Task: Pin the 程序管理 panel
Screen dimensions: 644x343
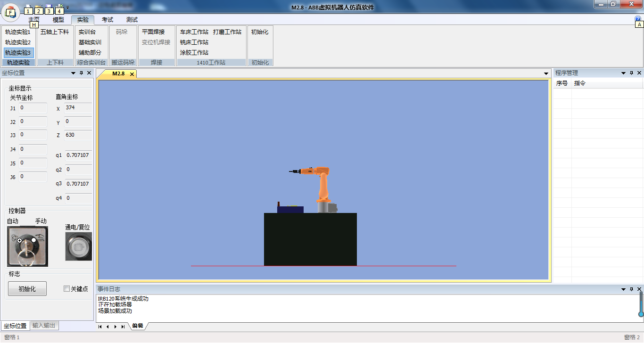Action: (x=631, y=73)
